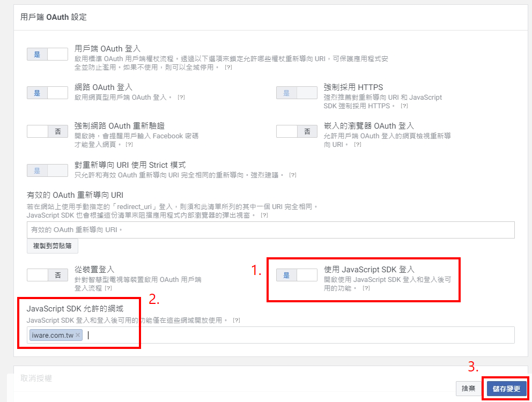Enable the 從裝置登入 switch

point(48,275)
